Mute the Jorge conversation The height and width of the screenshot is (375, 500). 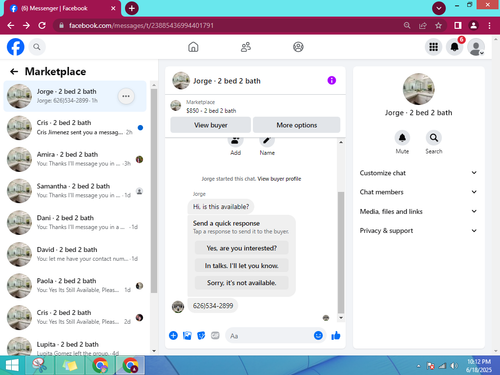pos(402,137)
